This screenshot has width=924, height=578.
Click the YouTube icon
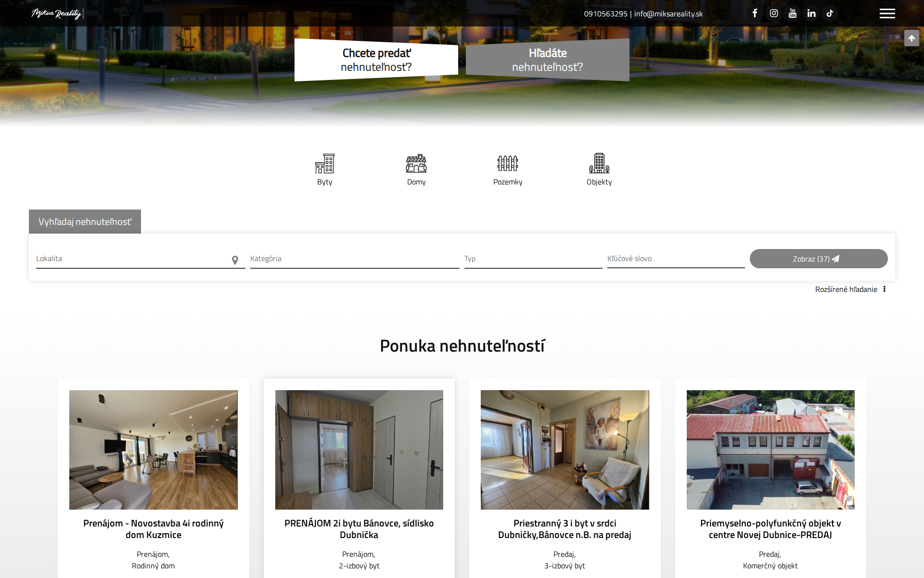(x=792, y=13)
